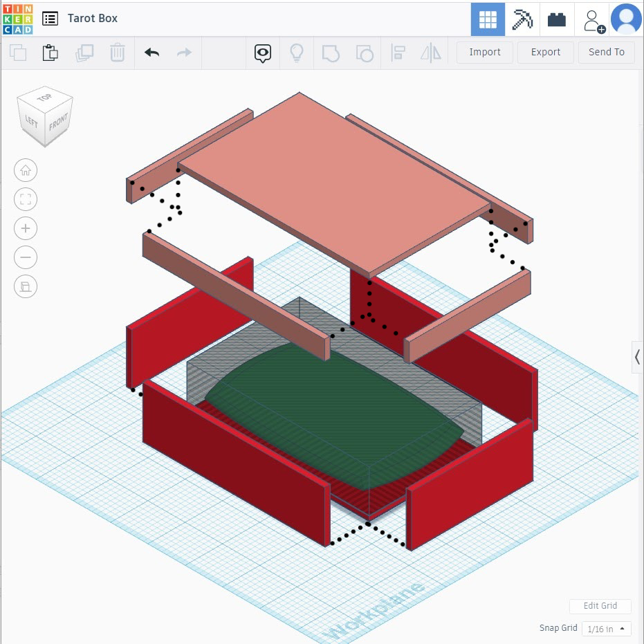Click the Edit Grid button
The height and width of the screenshot is (644, 644).
tap(600, 605)
